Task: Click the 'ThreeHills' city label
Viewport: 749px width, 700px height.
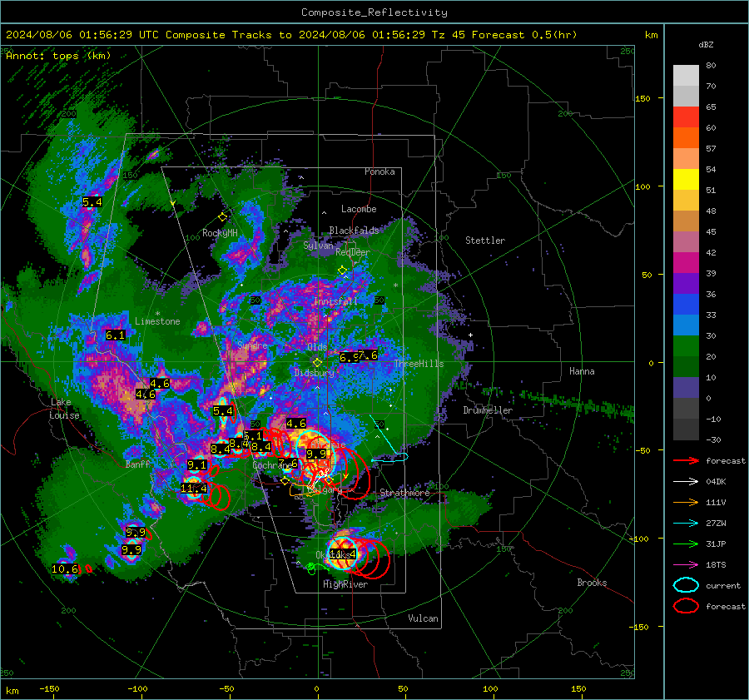Action: point(419,364)
